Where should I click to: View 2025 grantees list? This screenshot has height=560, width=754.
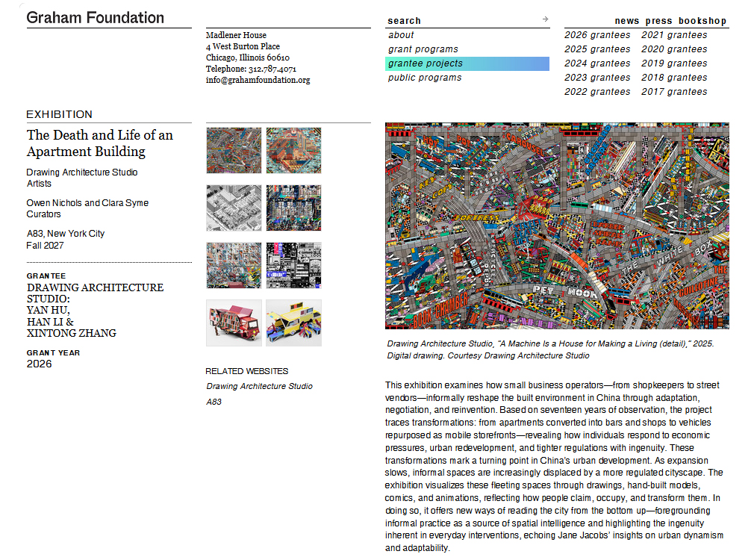pos(596,49)
